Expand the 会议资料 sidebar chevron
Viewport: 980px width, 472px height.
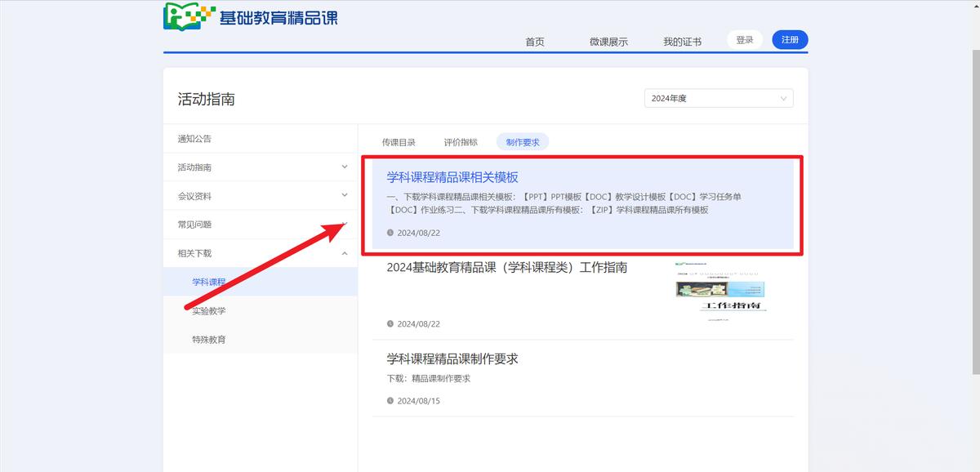point(345,196)
